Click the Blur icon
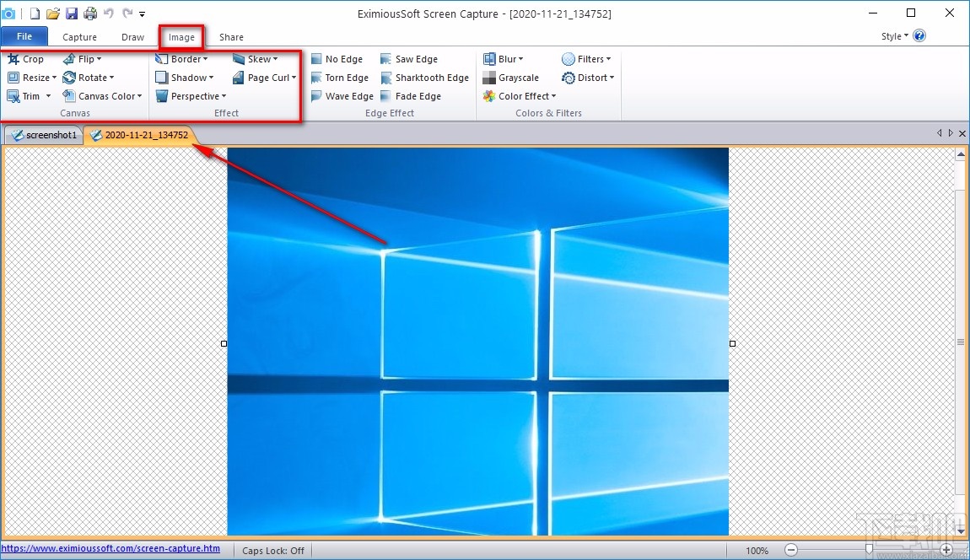The image size is (970, 560). point(489,59)
